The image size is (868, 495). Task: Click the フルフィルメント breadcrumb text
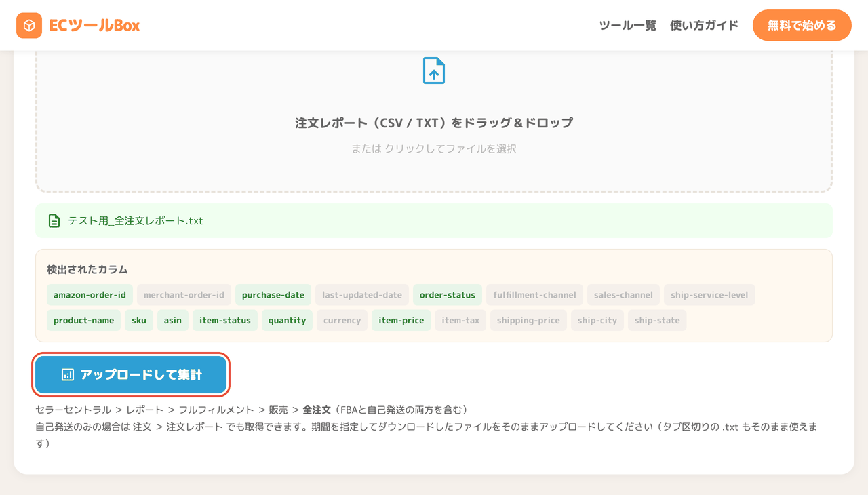pyautogui.click(x=216, y=410)
